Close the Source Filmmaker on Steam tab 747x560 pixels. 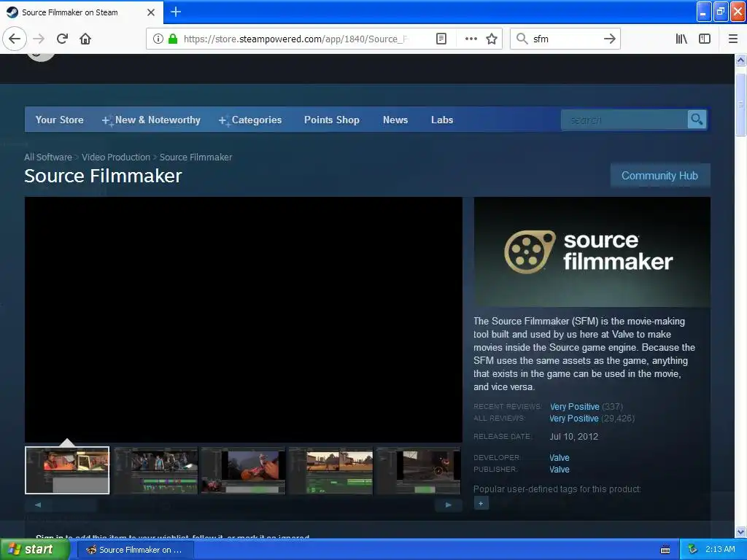pyautogui.click(x=151, y=12)
